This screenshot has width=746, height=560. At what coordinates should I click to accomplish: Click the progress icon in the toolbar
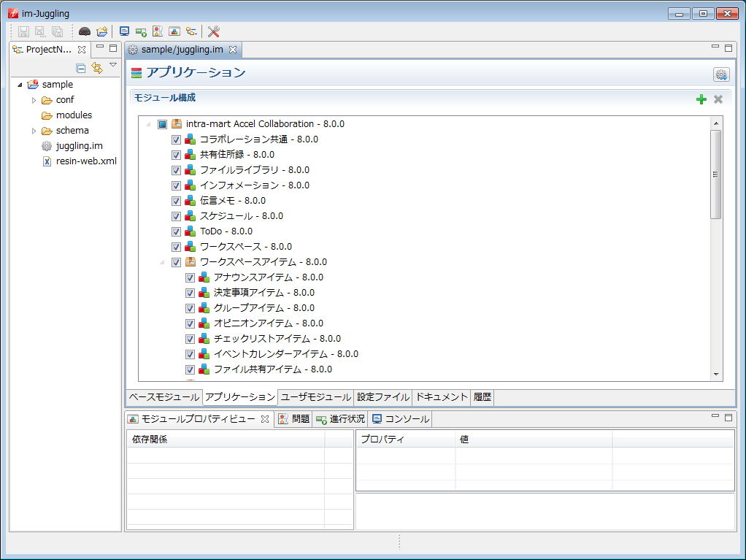(x=141, y=32)
